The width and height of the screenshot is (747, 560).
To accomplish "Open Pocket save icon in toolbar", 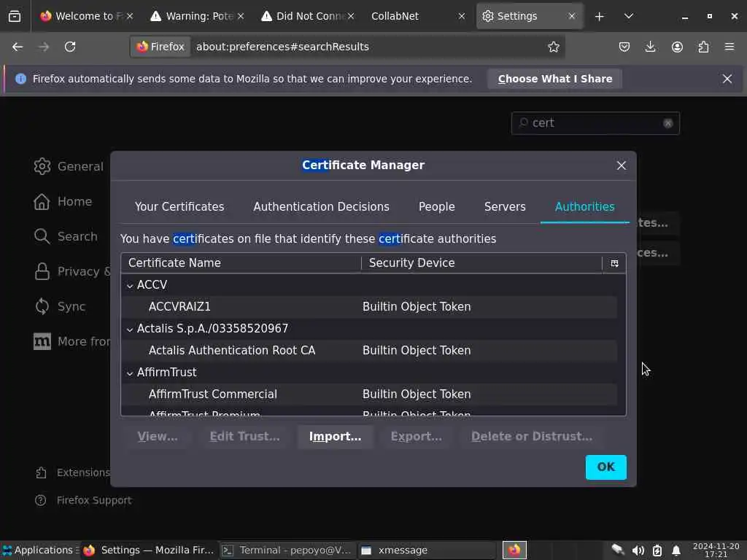I will pyautogui.click(x=624, y=47).
